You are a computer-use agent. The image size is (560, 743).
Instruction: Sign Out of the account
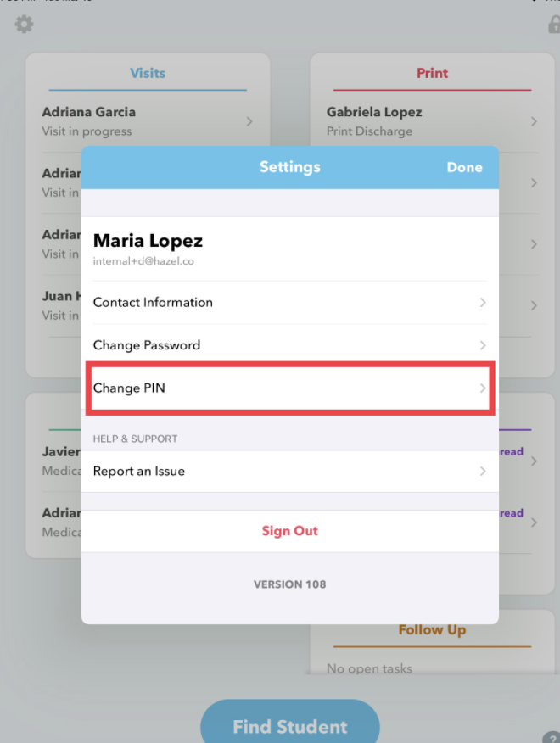point(289,531)
